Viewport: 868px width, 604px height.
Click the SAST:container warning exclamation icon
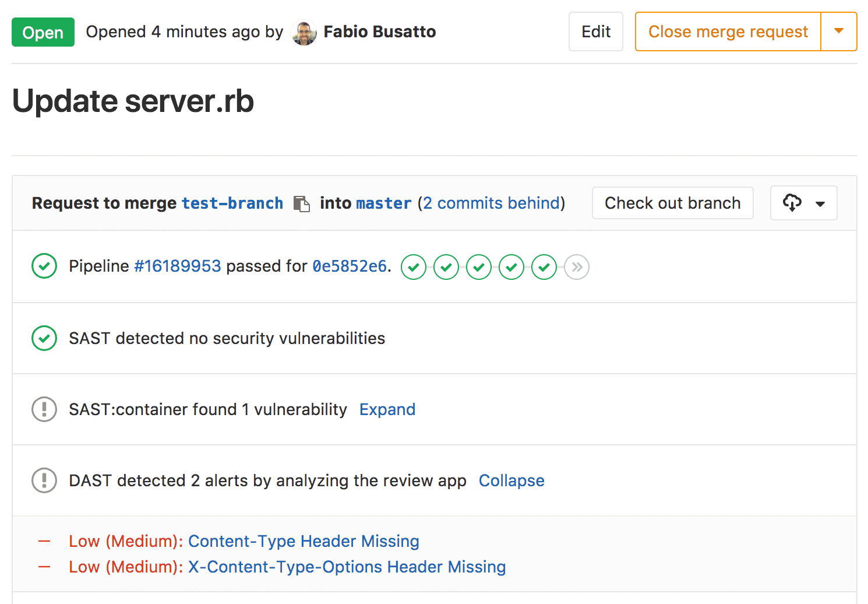point(44,409)
